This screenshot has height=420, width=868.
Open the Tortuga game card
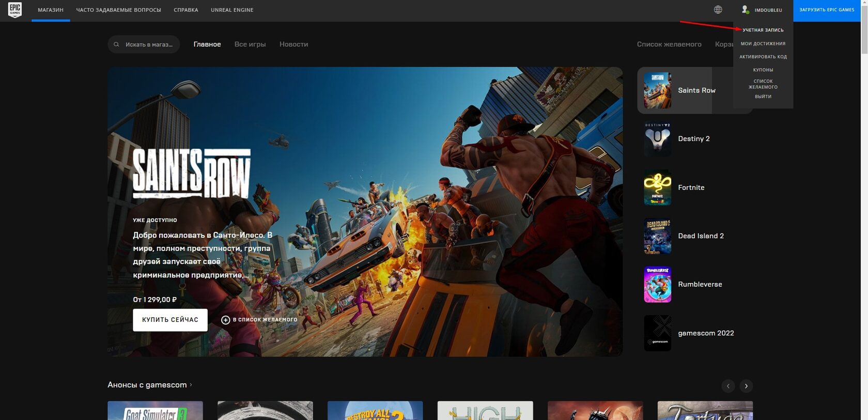[705, 411]
